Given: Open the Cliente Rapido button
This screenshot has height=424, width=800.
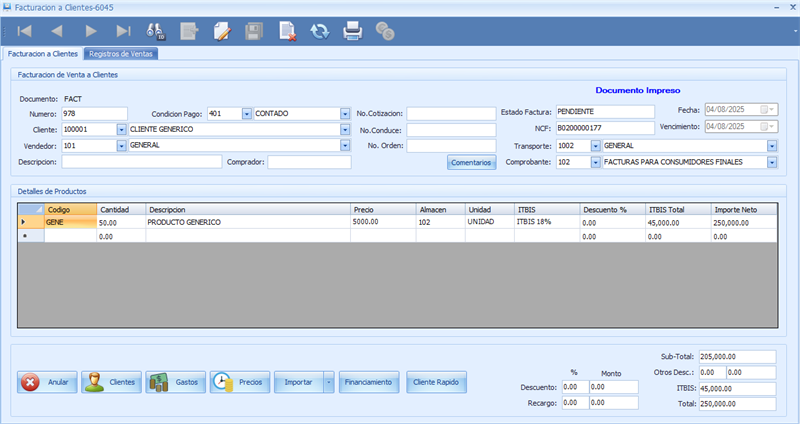Looking at the screenshot, I should (436, 382).
